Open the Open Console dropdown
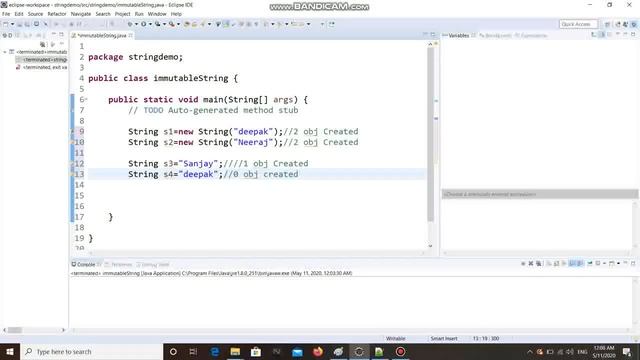Image resolution: width=640 pixels, height=360 pixels. [619, 264]
